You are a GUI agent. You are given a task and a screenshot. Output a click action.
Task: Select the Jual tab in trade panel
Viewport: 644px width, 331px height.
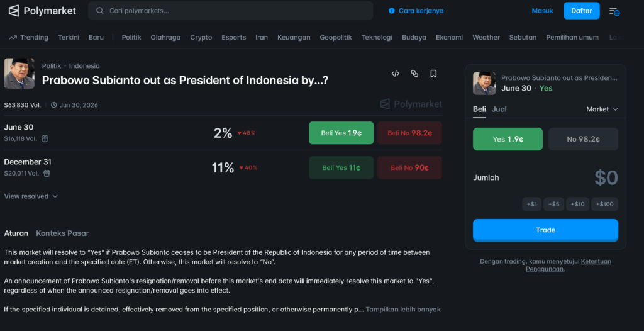click(499, 109)
